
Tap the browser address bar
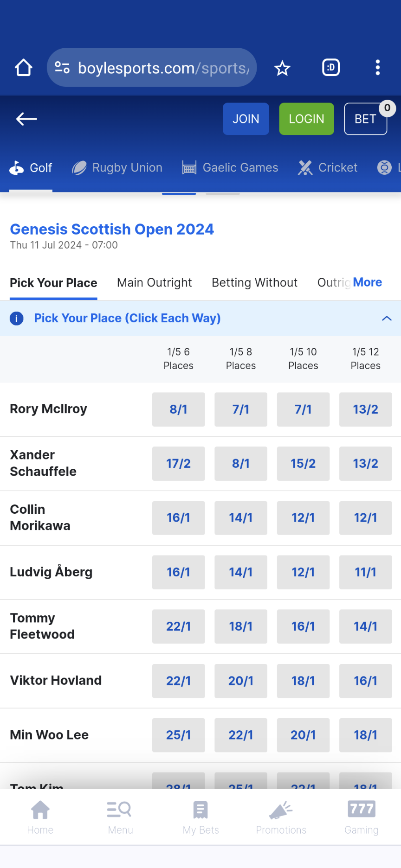tap(152, 67)
